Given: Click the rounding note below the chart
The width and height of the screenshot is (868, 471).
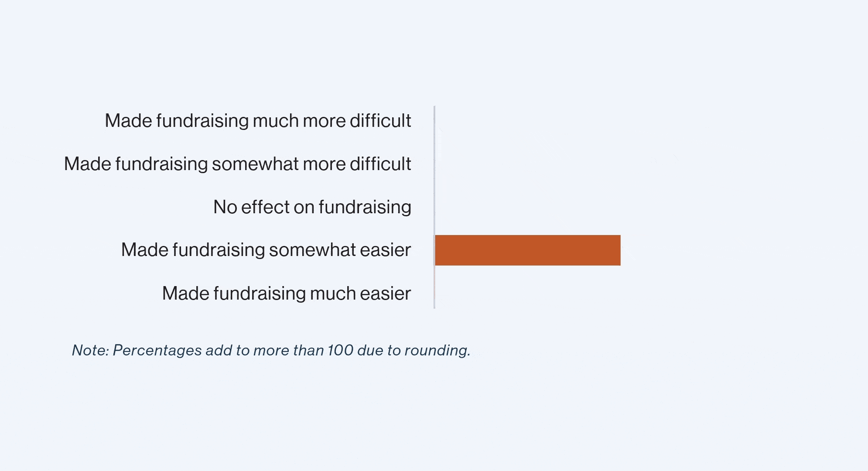Looking at the screenshot, I should 271,350.
